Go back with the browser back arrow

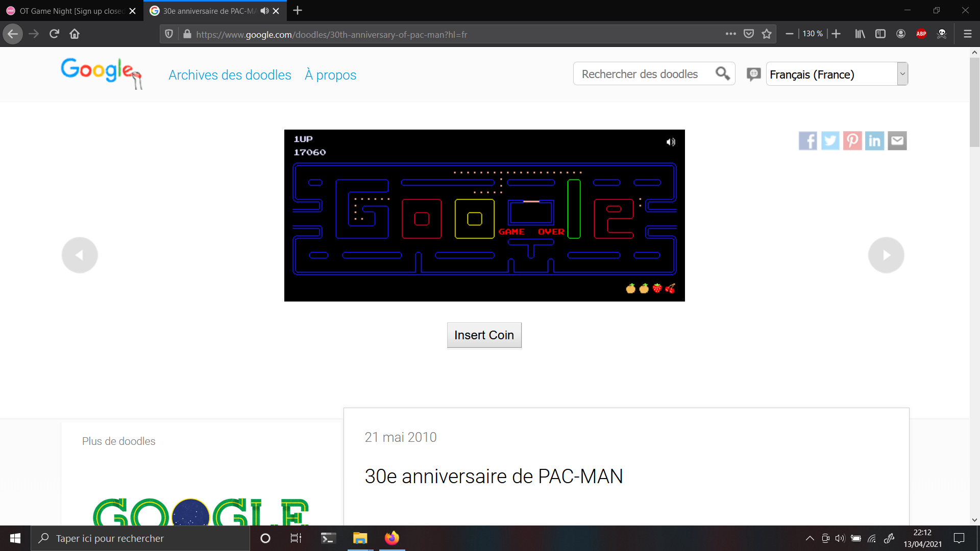pos(13,34)
